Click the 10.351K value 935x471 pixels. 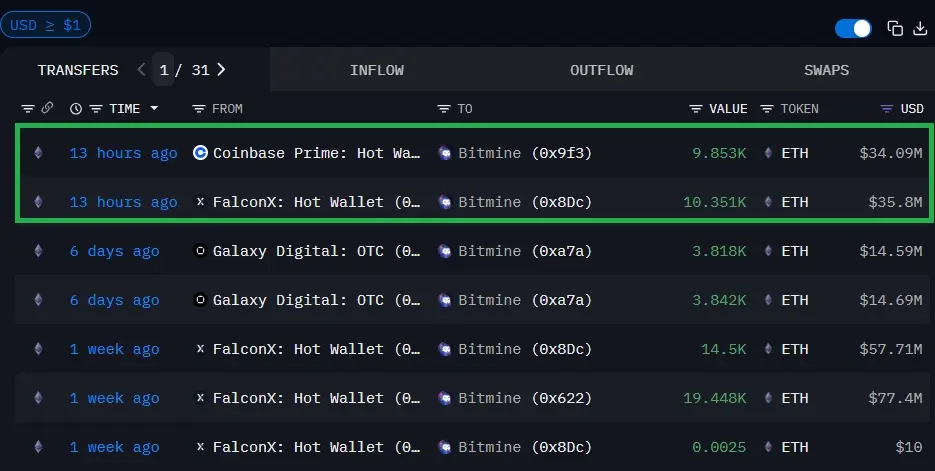715,202
